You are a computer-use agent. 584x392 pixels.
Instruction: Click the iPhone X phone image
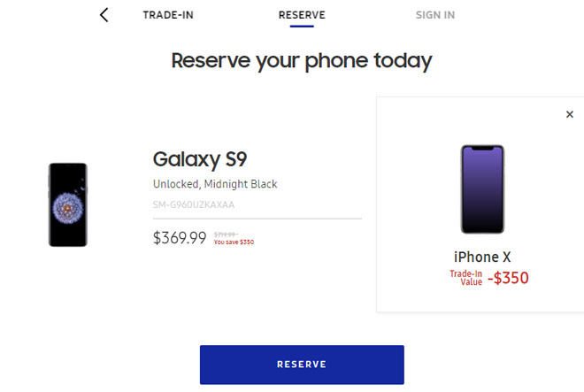pos(482,189)
